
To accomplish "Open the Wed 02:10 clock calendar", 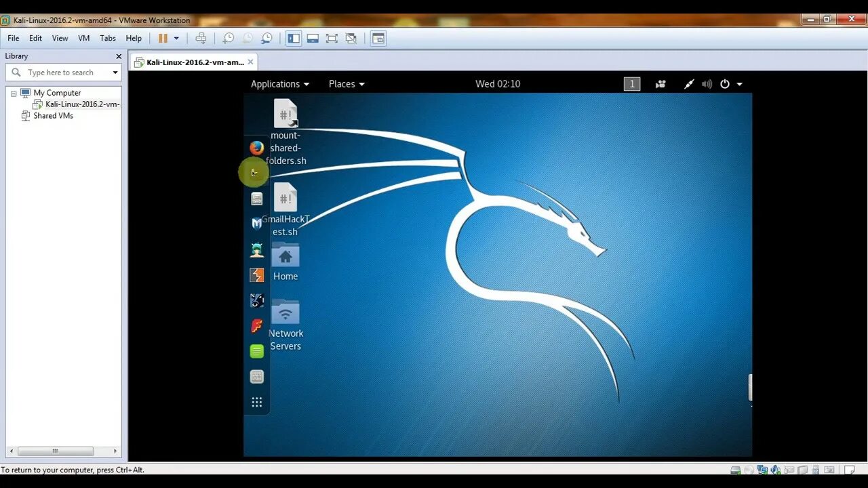I will (x=498, y=84).
